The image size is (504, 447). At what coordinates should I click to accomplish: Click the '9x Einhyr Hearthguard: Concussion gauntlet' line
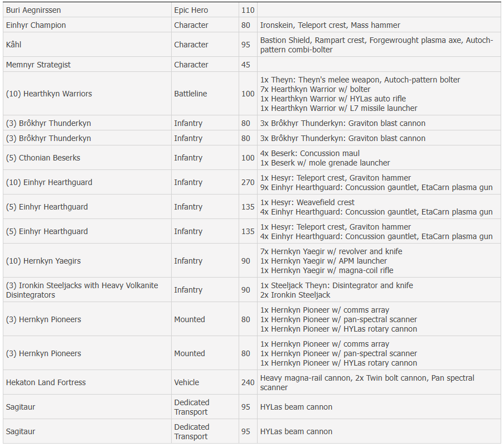coord(376,187)
